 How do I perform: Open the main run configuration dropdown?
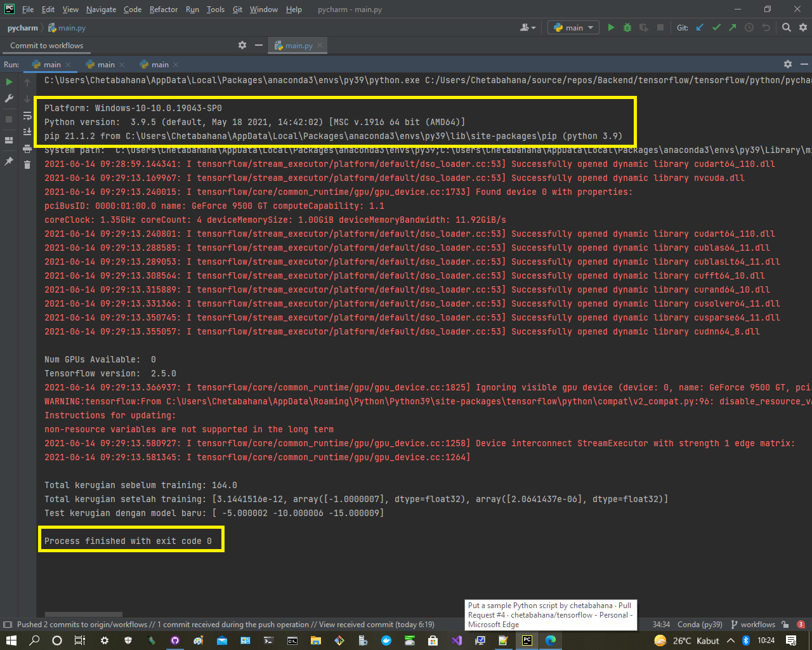click(574, 27)
